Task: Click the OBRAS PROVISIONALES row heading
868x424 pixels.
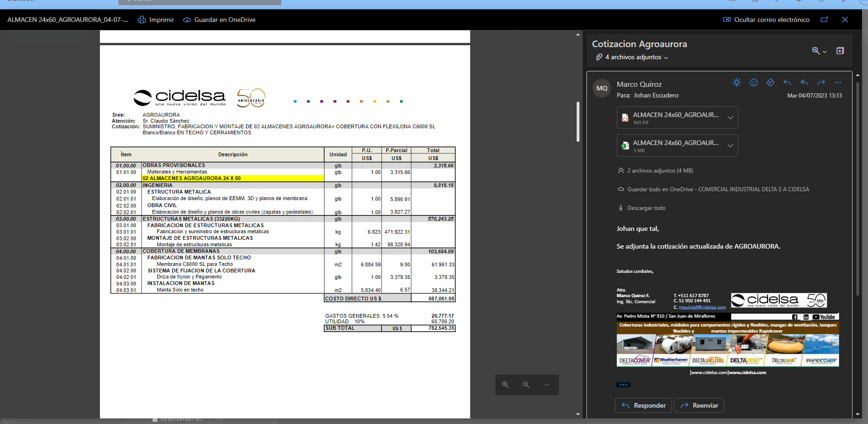Action: coord(174,166)
